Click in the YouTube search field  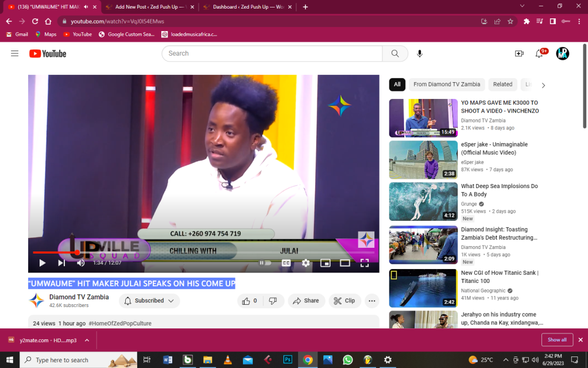click(x=272, y=53)
